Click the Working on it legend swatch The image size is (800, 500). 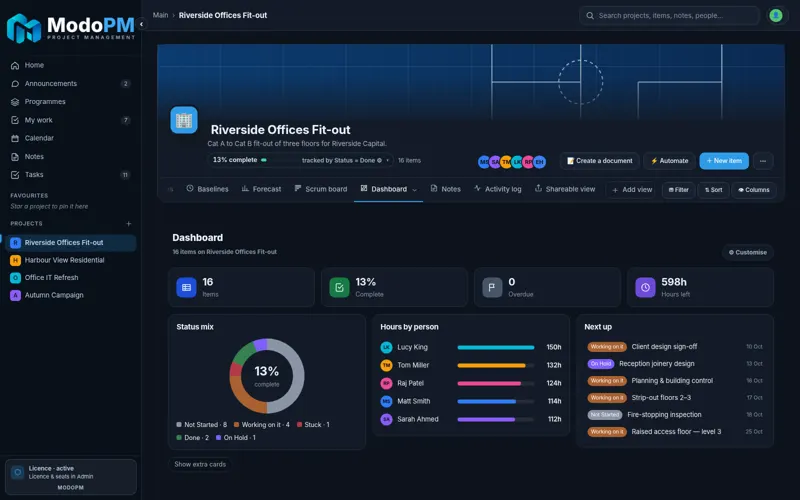[x=236, y=424]
